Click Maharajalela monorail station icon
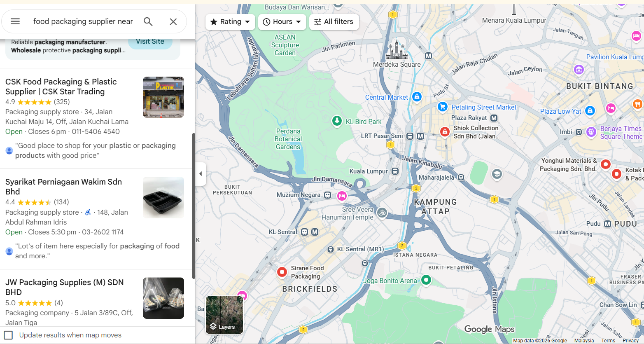644x344 pixels. (x=461, y=178)
